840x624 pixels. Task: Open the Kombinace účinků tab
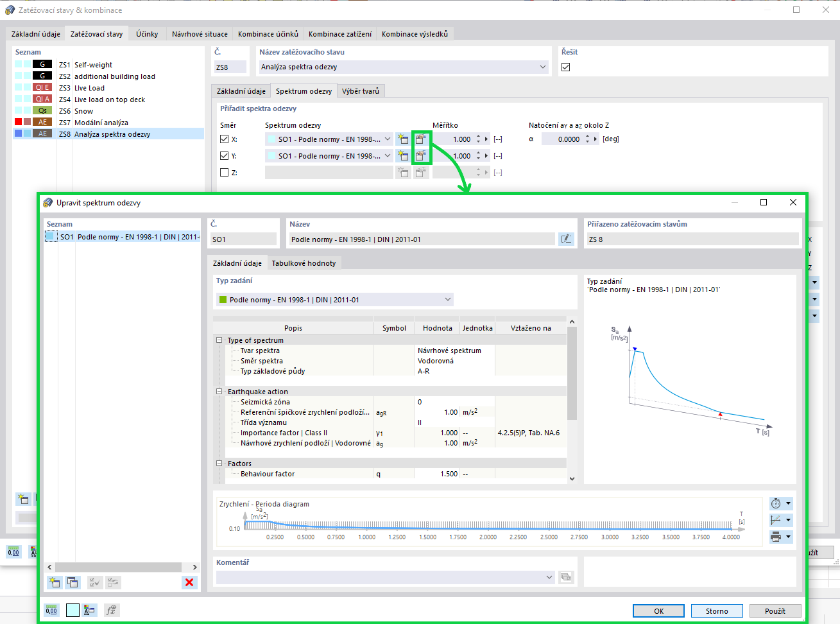tap(268, 34)
